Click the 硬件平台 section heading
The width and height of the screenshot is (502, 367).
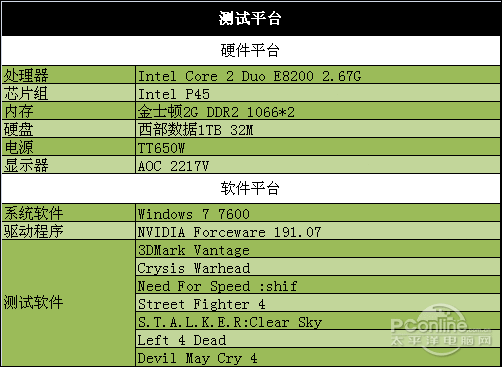pyautogui.click(x=251, y=50)
